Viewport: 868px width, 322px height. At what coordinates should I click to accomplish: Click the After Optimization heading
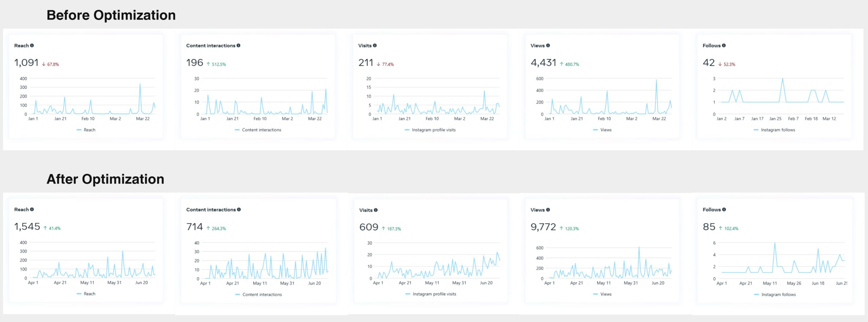(x=105, y=179)
